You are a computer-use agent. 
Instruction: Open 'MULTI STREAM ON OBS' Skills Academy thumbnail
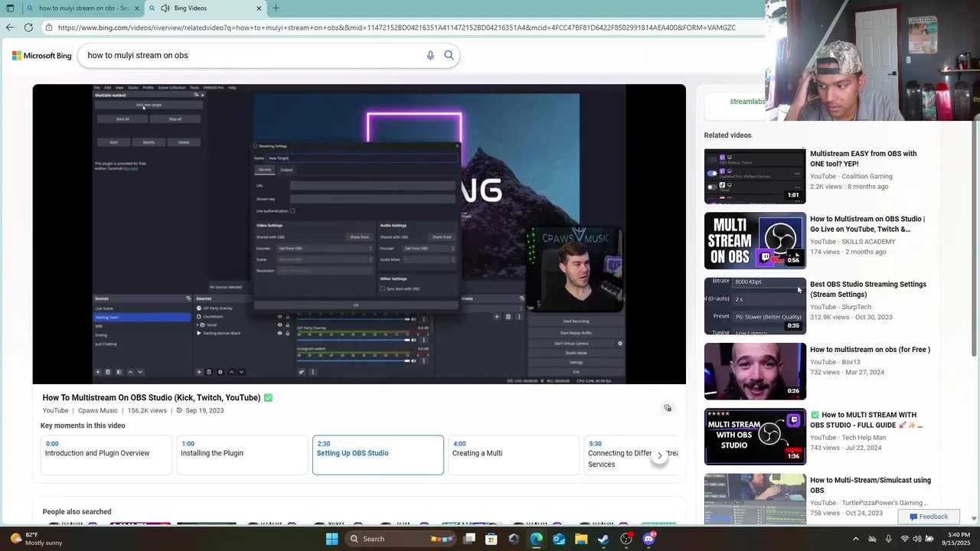point(755,241)
